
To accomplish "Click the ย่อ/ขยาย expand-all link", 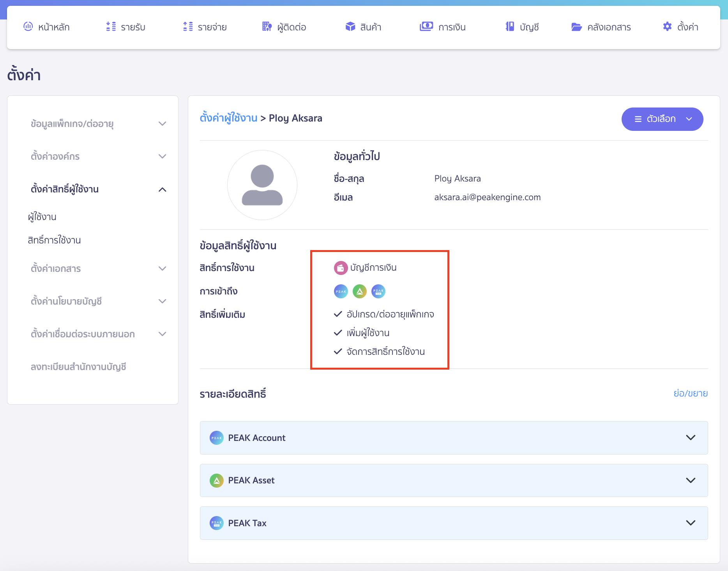I will point(690,393).
